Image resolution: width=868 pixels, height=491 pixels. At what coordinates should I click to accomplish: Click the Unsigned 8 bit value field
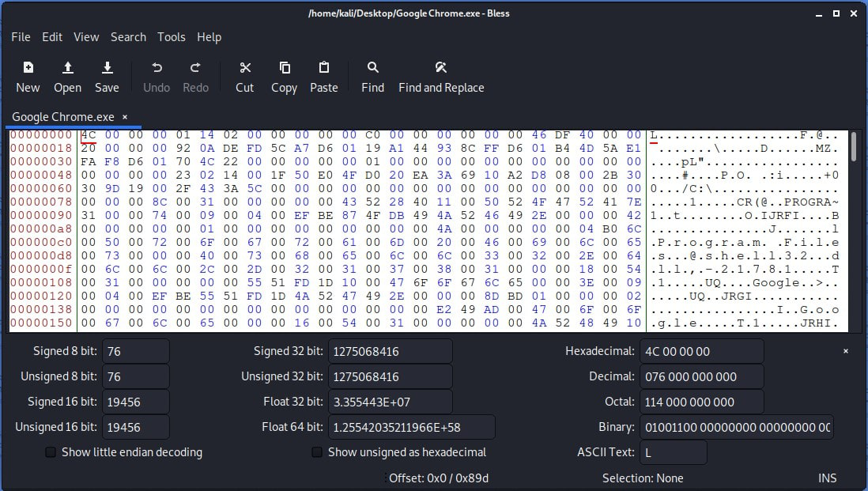click(x=136, y=376)
